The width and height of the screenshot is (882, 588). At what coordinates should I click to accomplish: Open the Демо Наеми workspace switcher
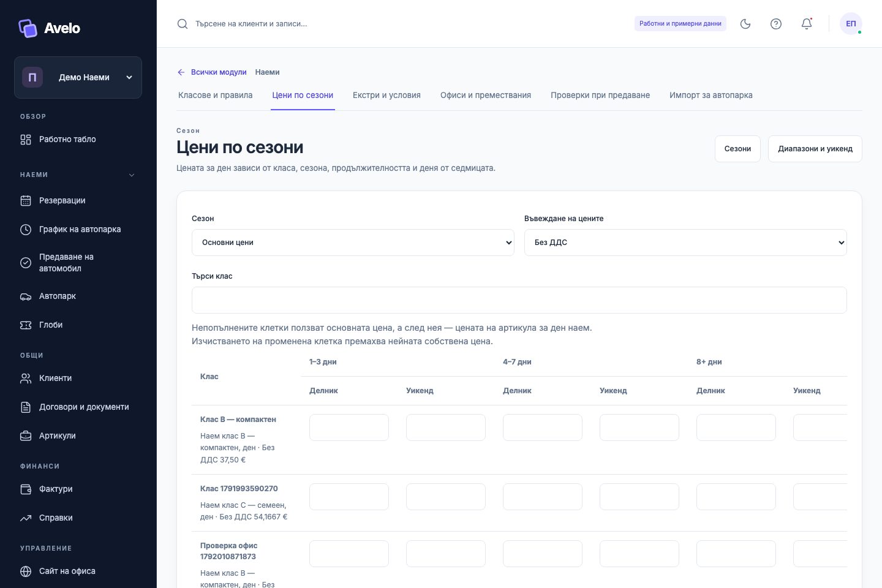click(x=78, y=77)
